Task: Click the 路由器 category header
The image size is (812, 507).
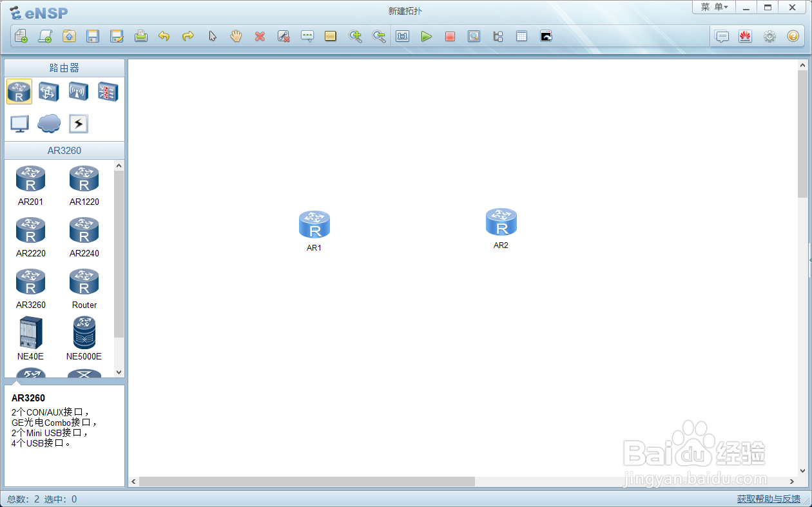Action: (64, 68)
